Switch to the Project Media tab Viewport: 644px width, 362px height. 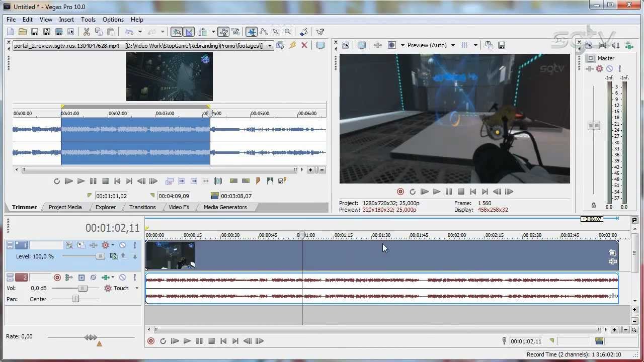(65, 207)
